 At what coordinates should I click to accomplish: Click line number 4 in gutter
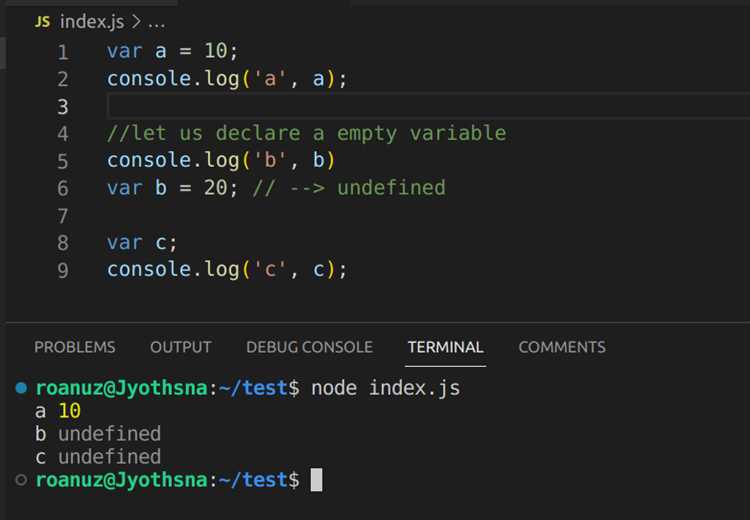tap(63, 133)
